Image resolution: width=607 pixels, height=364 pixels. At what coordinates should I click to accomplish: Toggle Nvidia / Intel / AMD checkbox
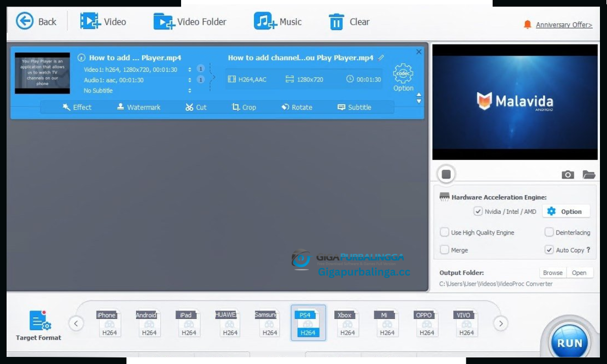[x=478, y=211]
